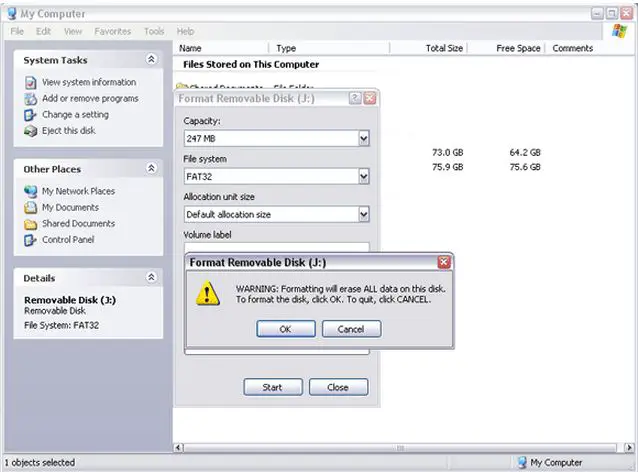The height and width of the screenshot is (472, 638).
Task: Click the Files Stored on This Computer heading
Action: [x=251, y=64]
